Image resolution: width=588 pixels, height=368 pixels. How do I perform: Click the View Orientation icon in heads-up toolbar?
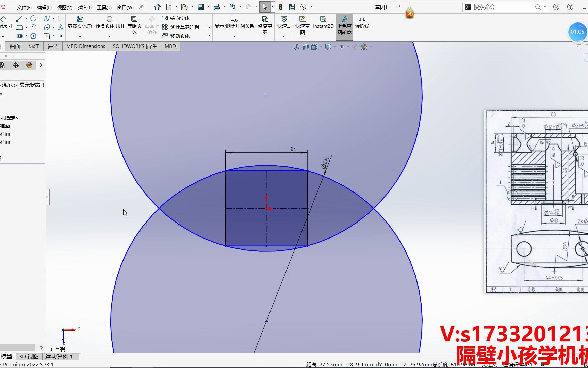pos(314,47)
